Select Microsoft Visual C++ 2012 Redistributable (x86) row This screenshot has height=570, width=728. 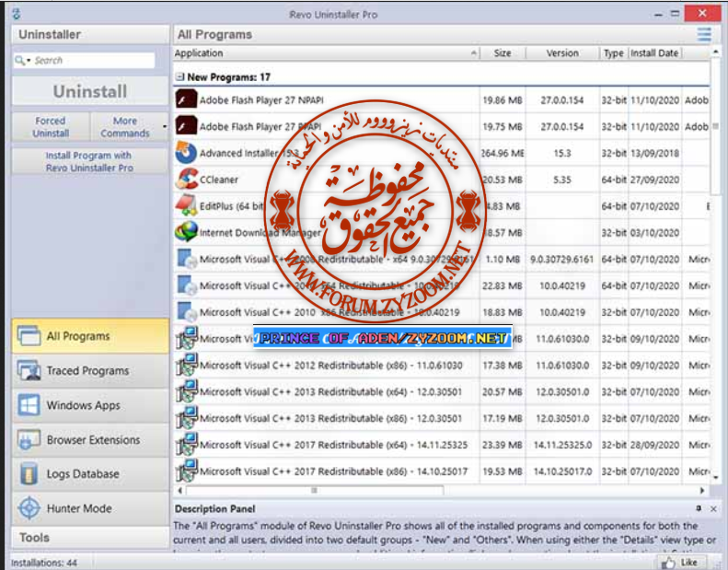[x=442, y=366]
